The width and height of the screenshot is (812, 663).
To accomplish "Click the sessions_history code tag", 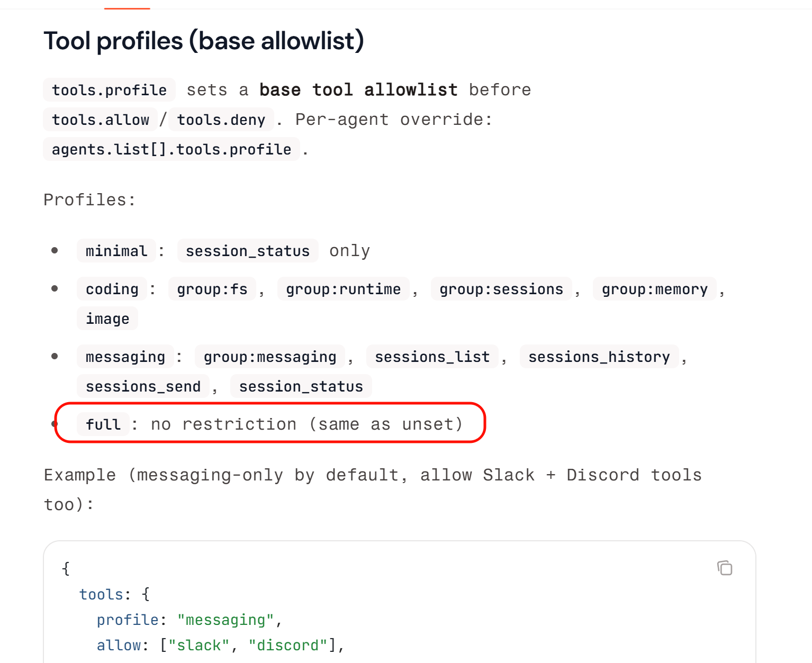I will tap(599, 357).
